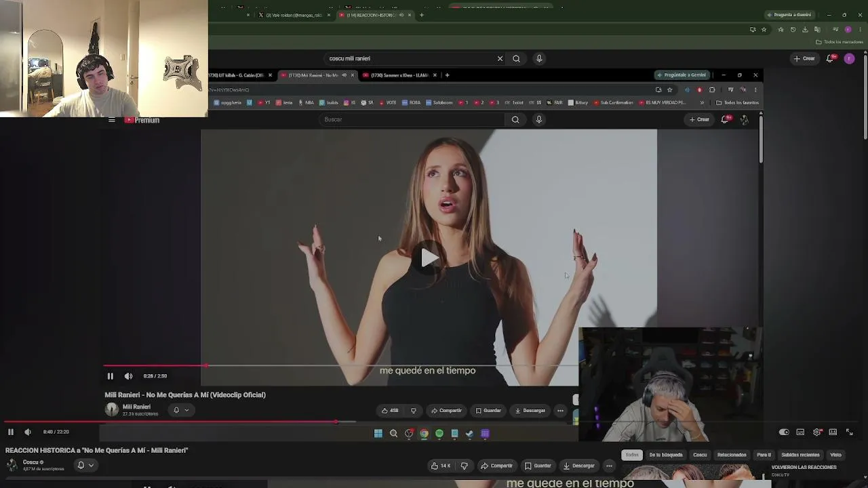Viewport: 868px width, 488px height.
Task: Pause the inner Mili Ranieri video
Action: (111, 376)
